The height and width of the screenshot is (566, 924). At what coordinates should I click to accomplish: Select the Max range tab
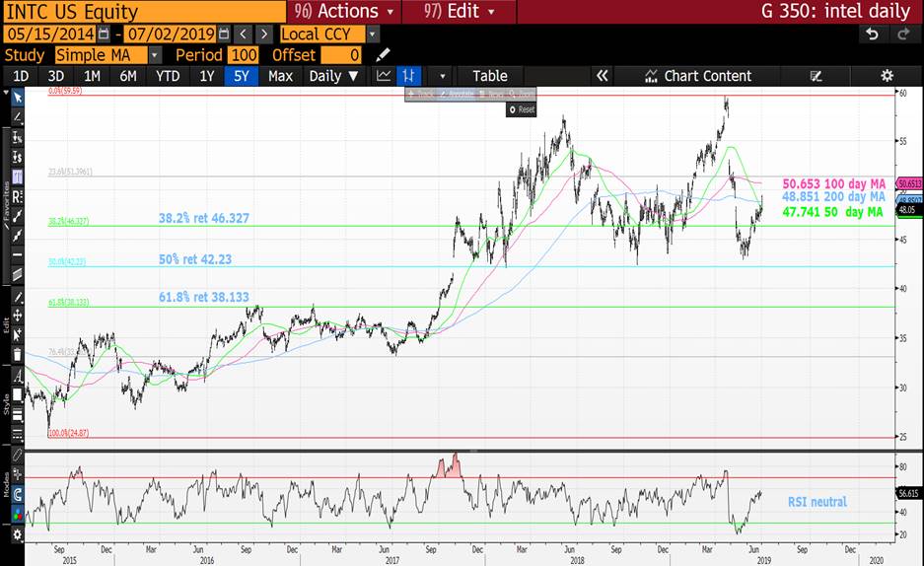pos(280,76)
